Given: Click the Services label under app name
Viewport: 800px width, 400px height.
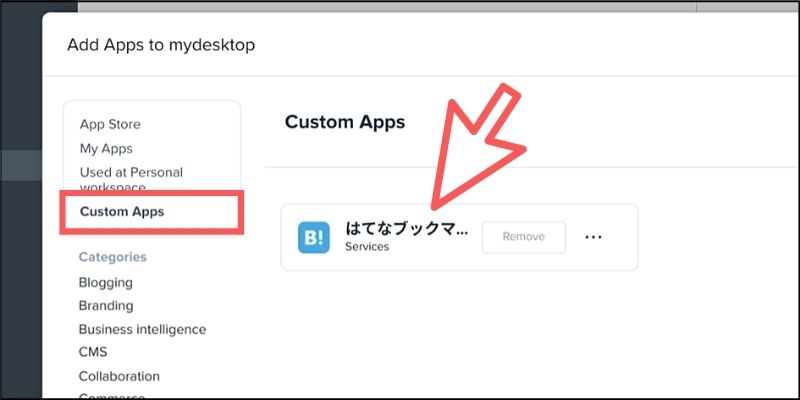Looking at the screenshot, I should point(367,246).
